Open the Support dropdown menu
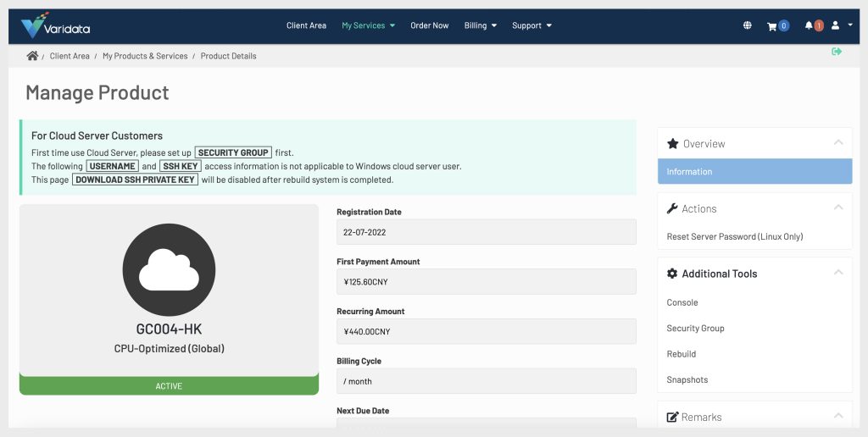 (x=531, y=25)
